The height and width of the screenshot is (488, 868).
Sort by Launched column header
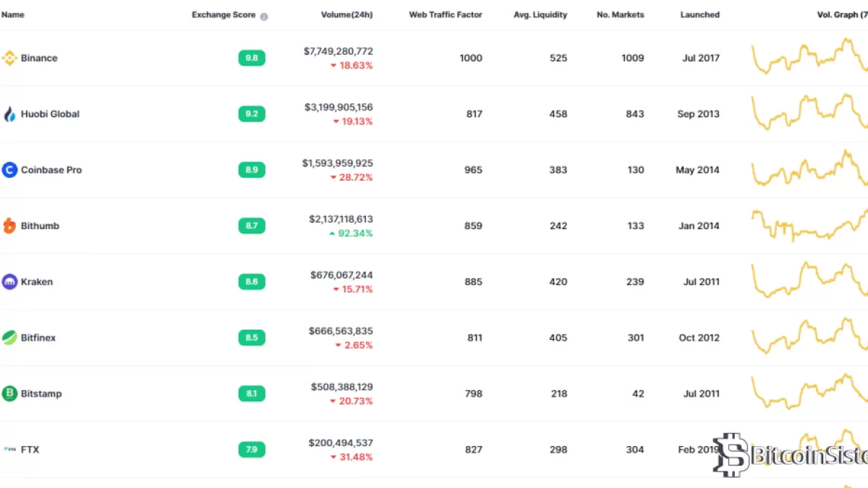click(x=699, y=14)
